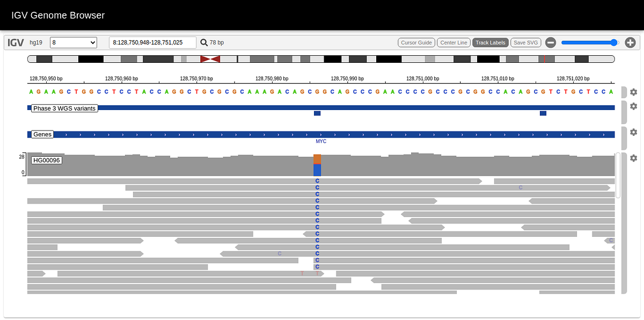This screenshot has width=644, height=320.
Task: Click the Phase 3 WGS variants label
Action: pos(64,108)
